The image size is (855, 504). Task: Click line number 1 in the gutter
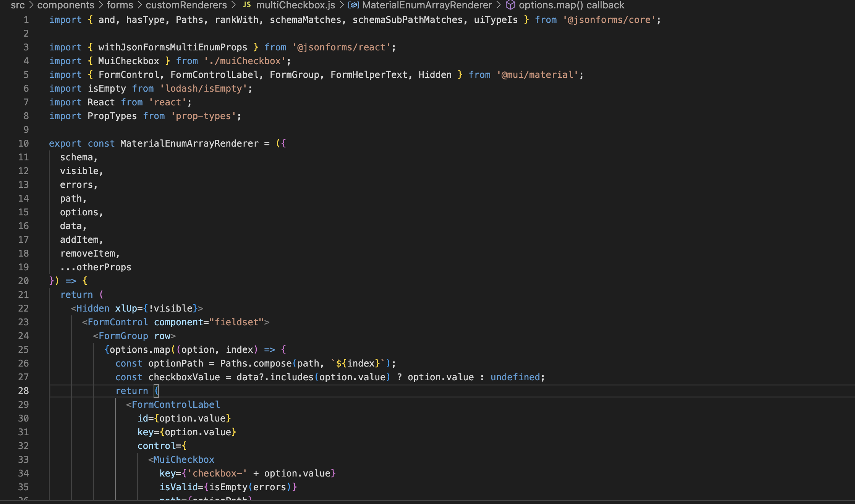(26, 20)
